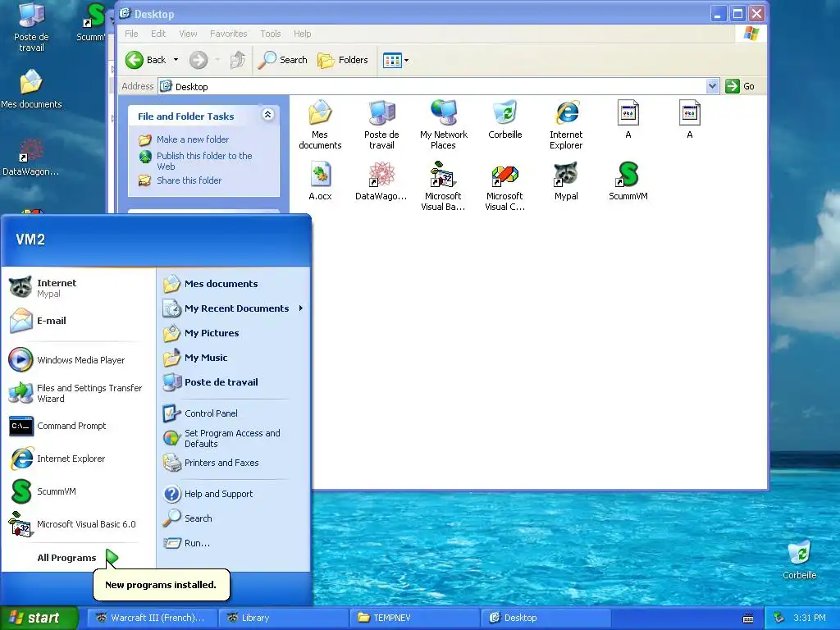Select DataWago... shortcut in Desktop window
840x630 pixels.
381,181
